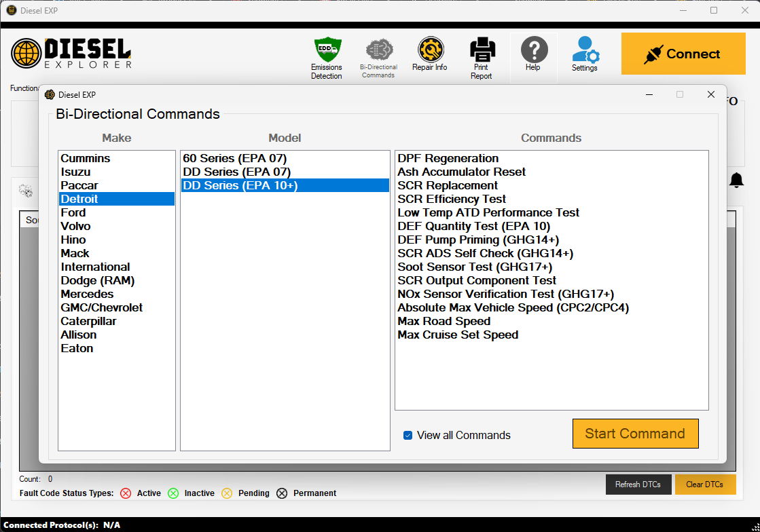Click Clear DTCs button
Image resolution: width=760 pixels, height=532 pixels.
[x=705, y=484]
